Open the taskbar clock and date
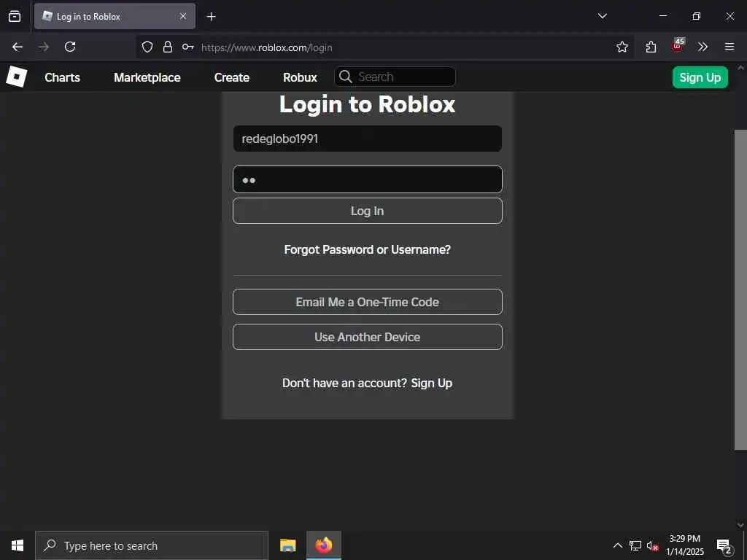747x560 pixels. pyautogui.click(x=684, y=545)
